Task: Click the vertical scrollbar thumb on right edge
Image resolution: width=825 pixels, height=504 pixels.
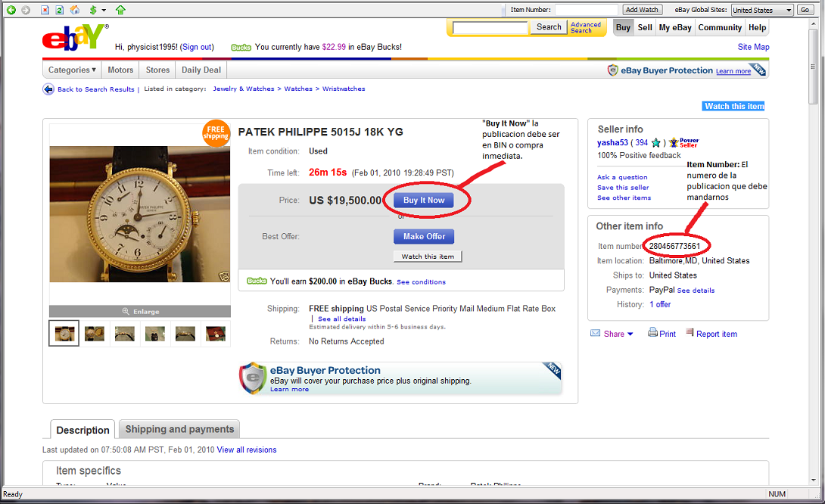Action: coord(814,67)
